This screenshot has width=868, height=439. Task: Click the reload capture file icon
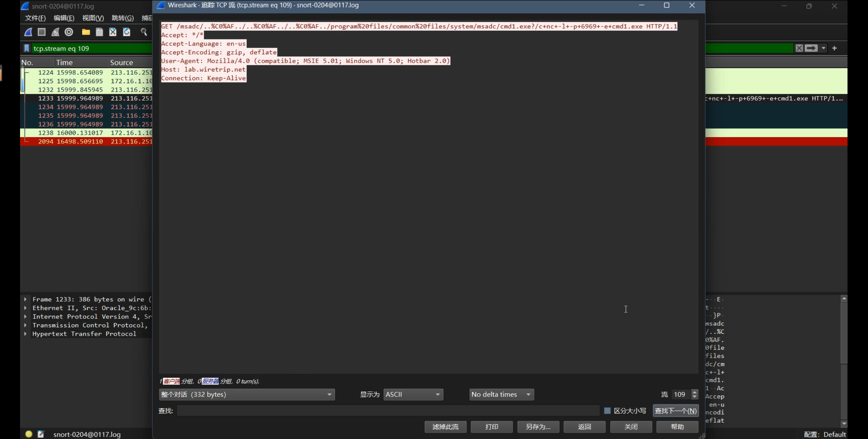126,32
